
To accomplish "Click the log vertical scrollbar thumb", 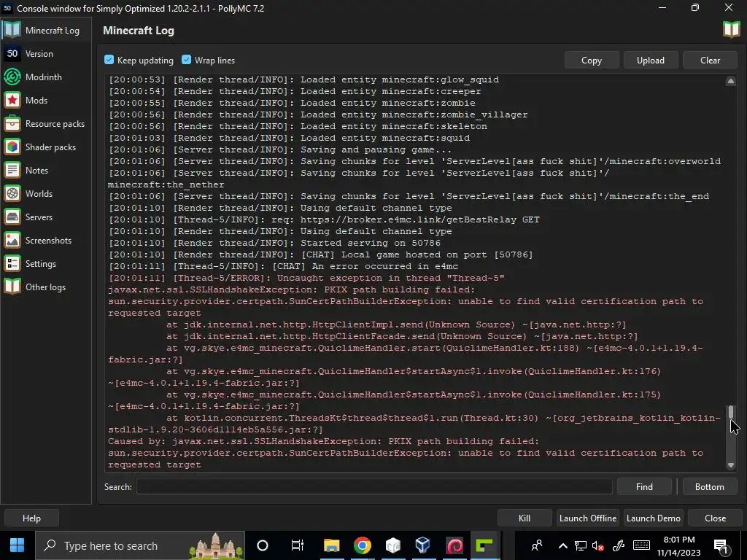I will (x=731, y=413).
